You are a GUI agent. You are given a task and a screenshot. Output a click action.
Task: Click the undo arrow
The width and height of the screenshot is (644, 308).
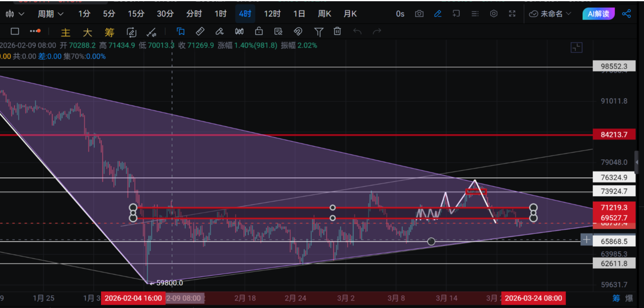point(357,31)
